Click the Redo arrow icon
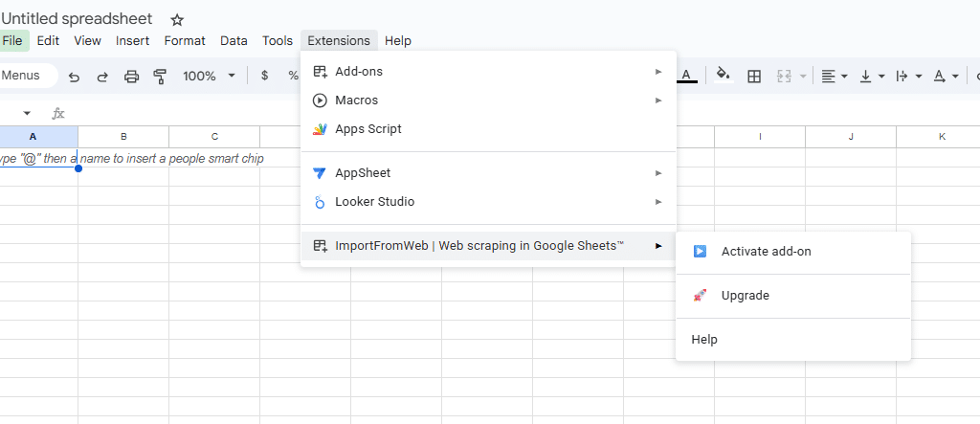Viewport: 980px width, 424px height. point(102,77)
